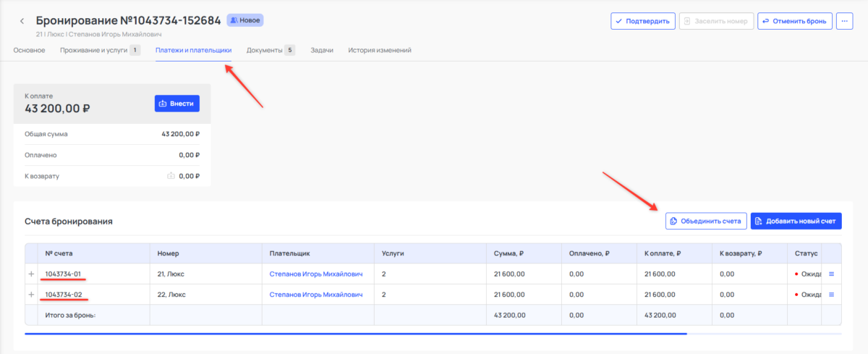Open the История изменений tab

click(380, 50)
